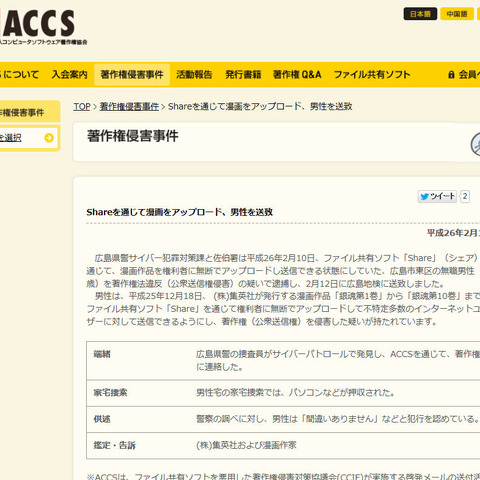
Task: Click the 端緒 table row label
Action: (x=102, y=354)
